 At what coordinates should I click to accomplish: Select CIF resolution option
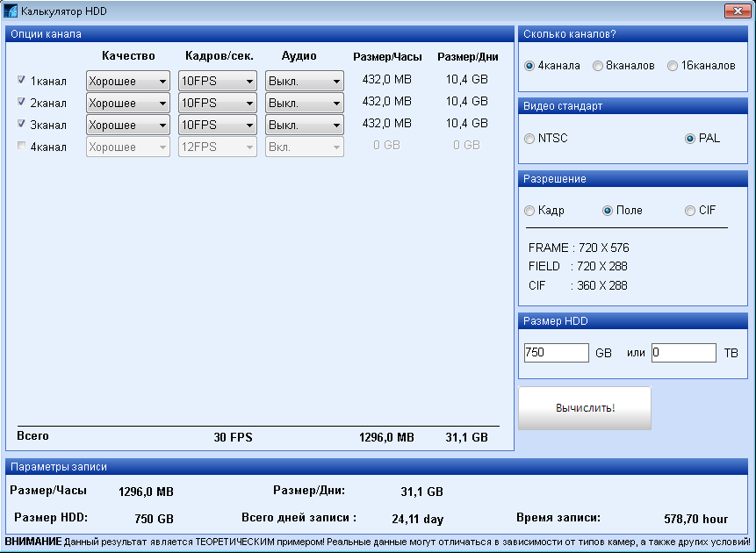tap(690, 211)
